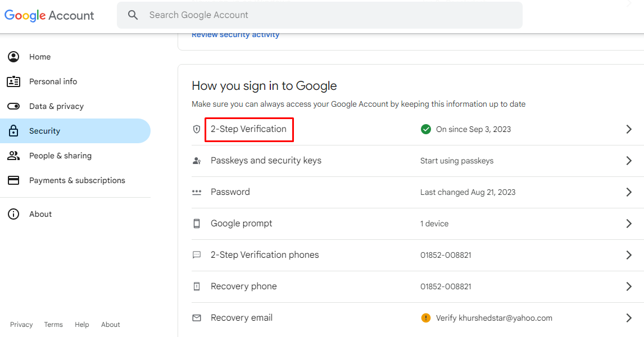Click the Google Account logo
Viewport: 644px width, 337px height.
pos(49,15)
